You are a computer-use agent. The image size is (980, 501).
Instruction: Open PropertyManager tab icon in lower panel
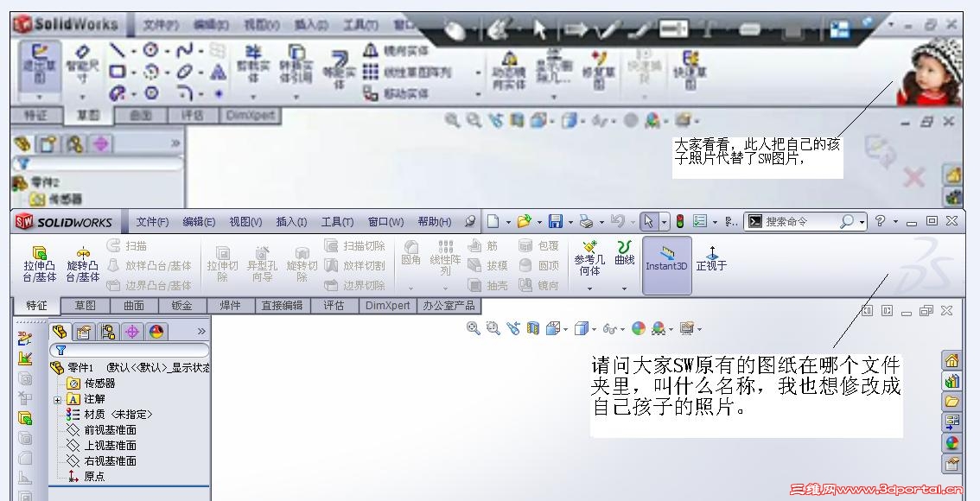[x=84, y=331]
